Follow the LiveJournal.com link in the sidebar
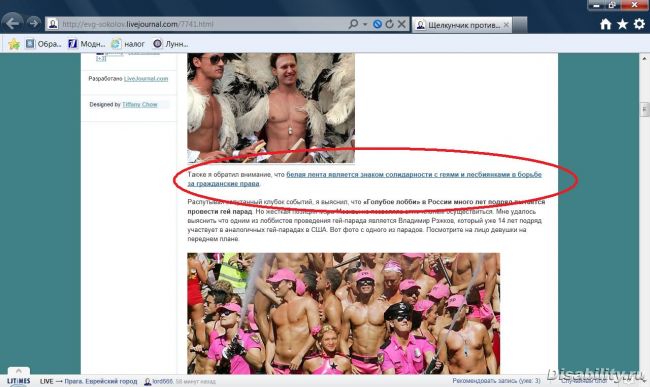Image resolution: width=650 pixels, height=387 pixels. pos(146,78)
